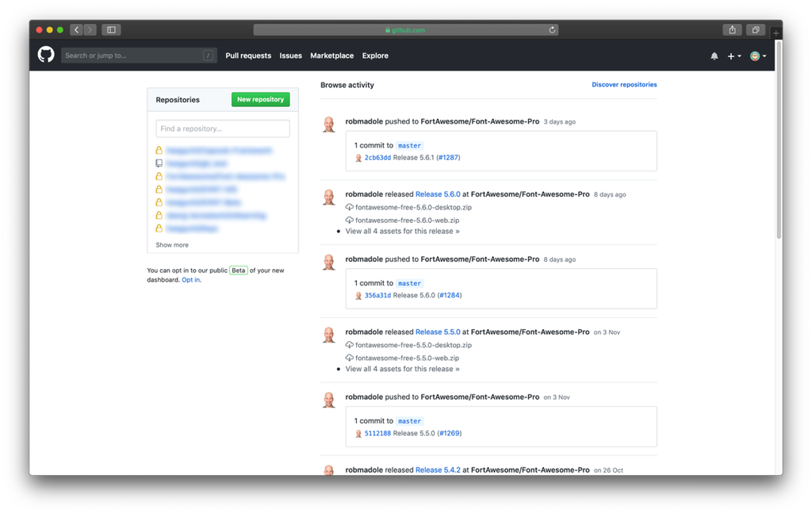Screen dimensions: 812x514
Task: Open commit 2cb63dd
Action: click(x=377, y=158)
